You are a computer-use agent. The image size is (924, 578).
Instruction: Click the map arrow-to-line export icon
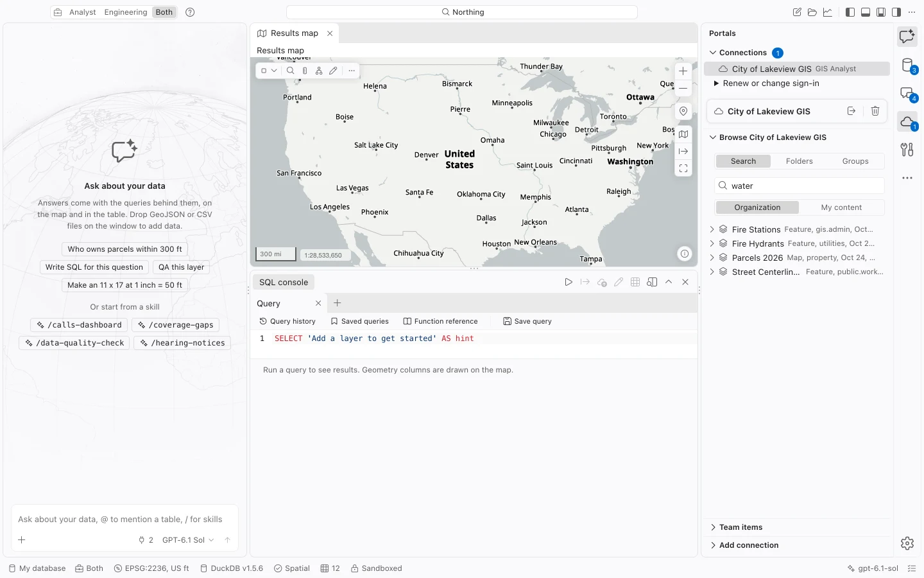point(683,152)
